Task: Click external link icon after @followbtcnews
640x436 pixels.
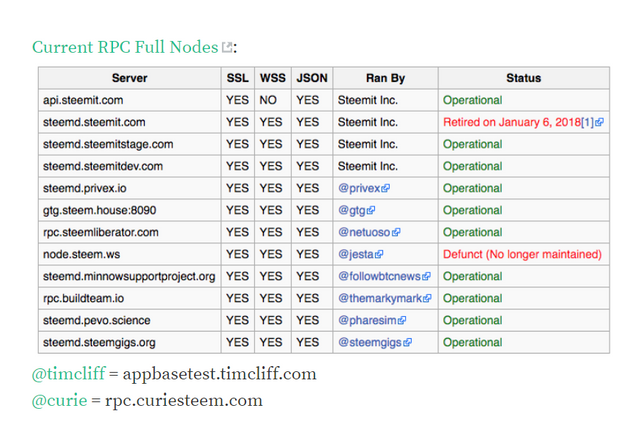Action: point(426,276)
